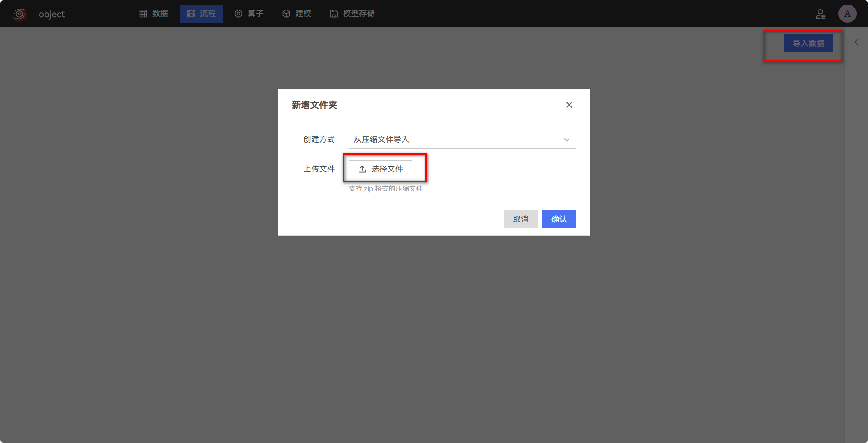Image resolution: width=868 pixels, height=443 pixels.
Task: Open the 模型存储 tab
Action: [x=352, y=14]
